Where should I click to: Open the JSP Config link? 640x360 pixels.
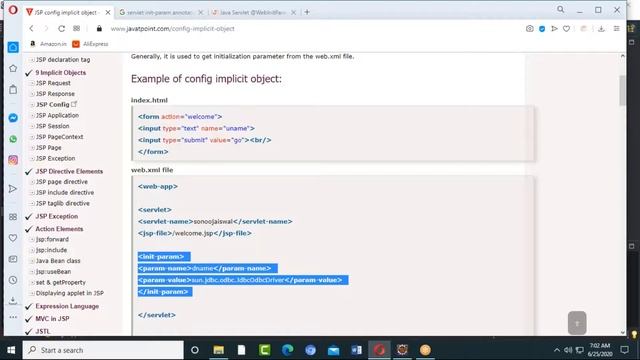coord(53,104)
